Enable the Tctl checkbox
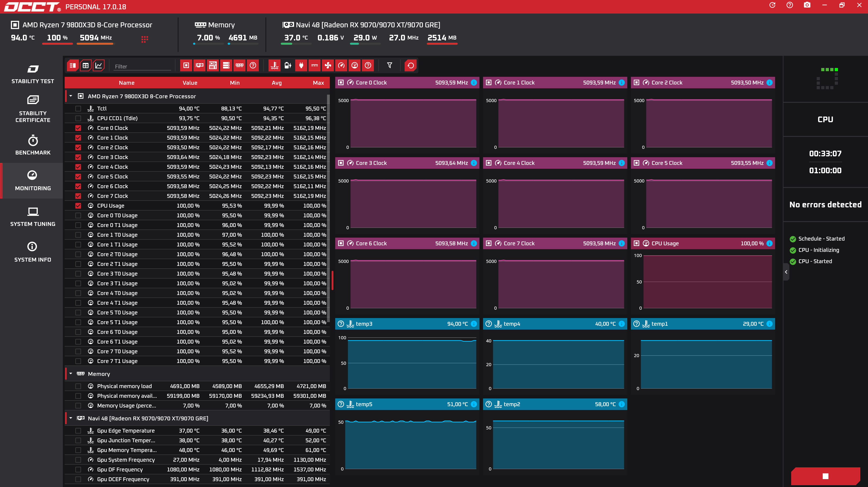The width and height of the screenshot is (868, 487). [x=78, y=108]
